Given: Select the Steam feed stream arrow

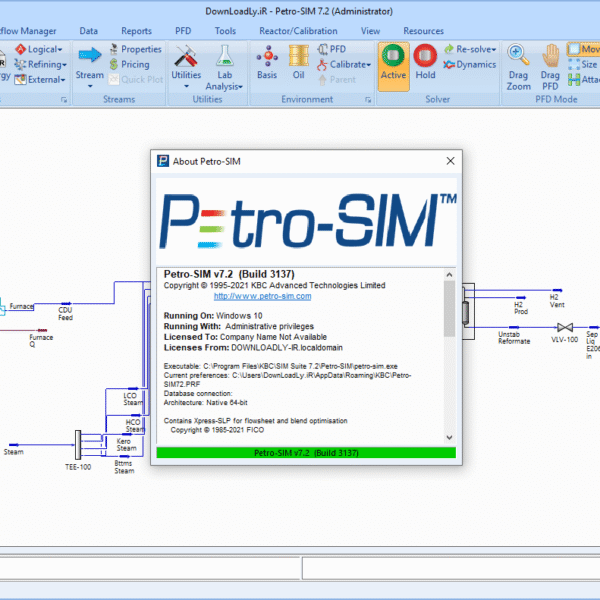Looking at the screenshot, I should [14, 445].
